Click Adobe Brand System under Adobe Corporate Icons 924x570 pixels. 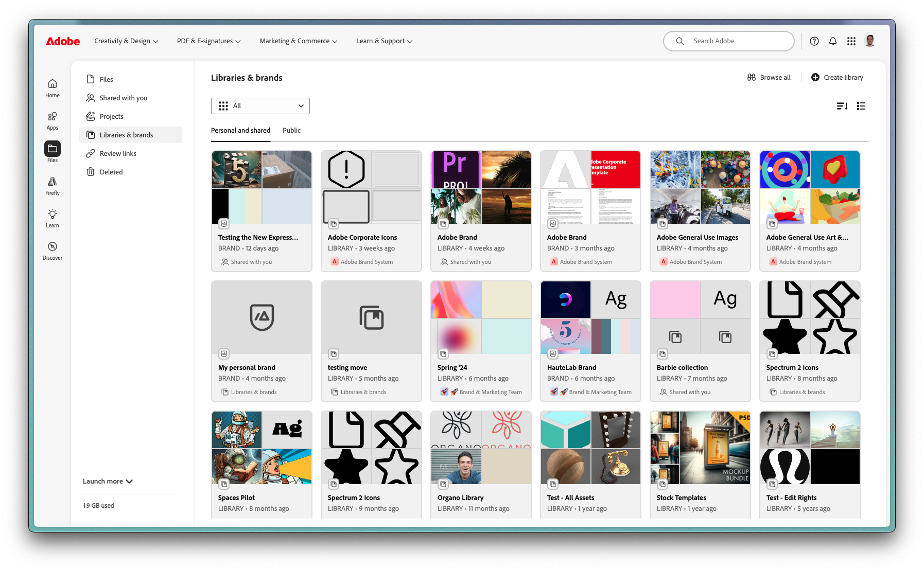click(367, 262)
